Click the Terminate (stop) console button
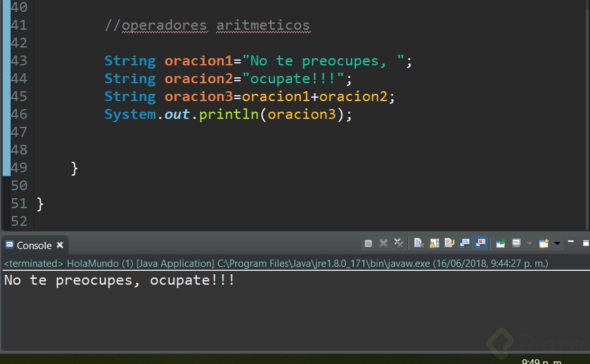Screen dimensions: 590x364 pos(369,244)
